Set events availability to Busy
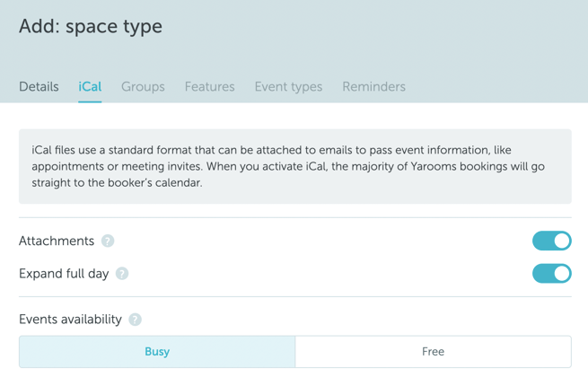Screen dimensions: 588x386 [157, 352]
